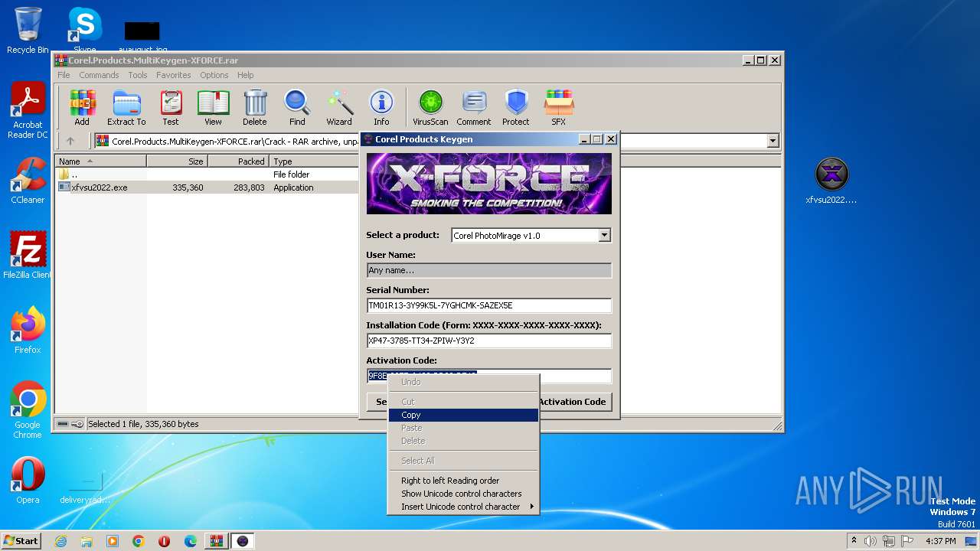Click the Serial Number field
Image resolution: width=980 pixels, height=551 pixels.
(x=489, y=305)
